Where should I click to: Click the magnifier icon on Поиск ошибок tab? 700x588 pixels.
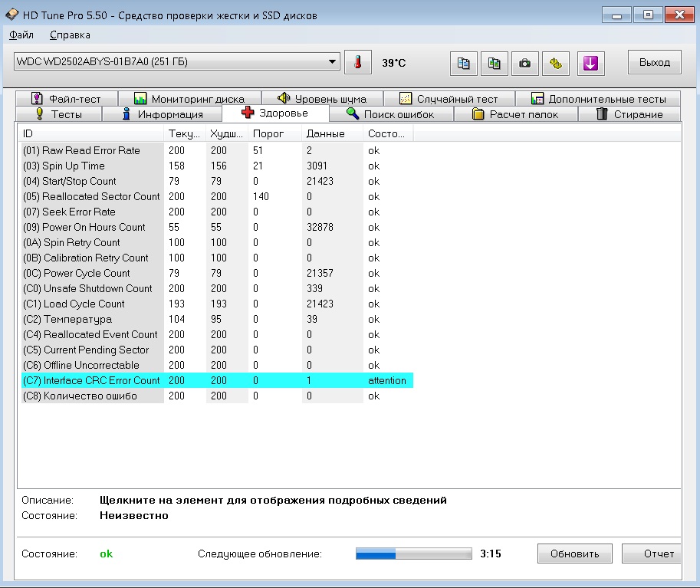pos(353,114)
